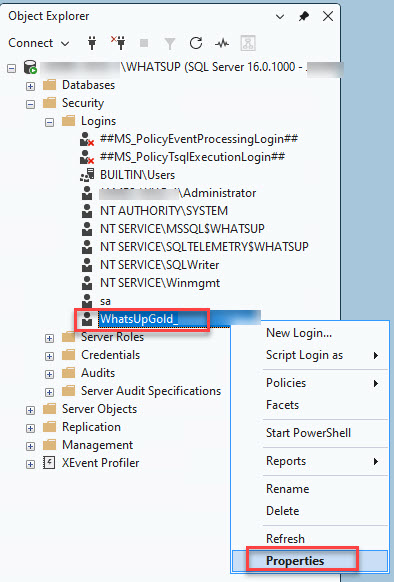
Task: Click the Management folder icon
Action: point(49,445)
